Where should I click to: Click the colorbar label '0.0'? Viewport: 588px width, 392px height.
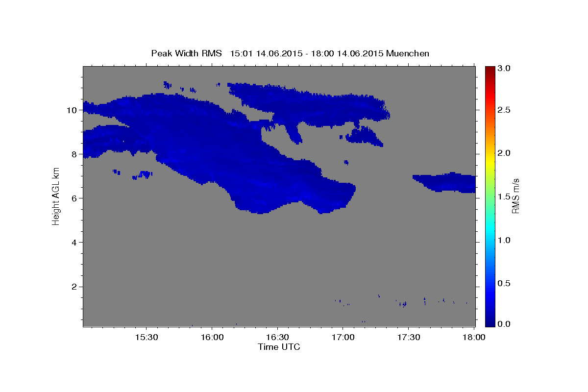pyautogui.click(x=505, y=324)
